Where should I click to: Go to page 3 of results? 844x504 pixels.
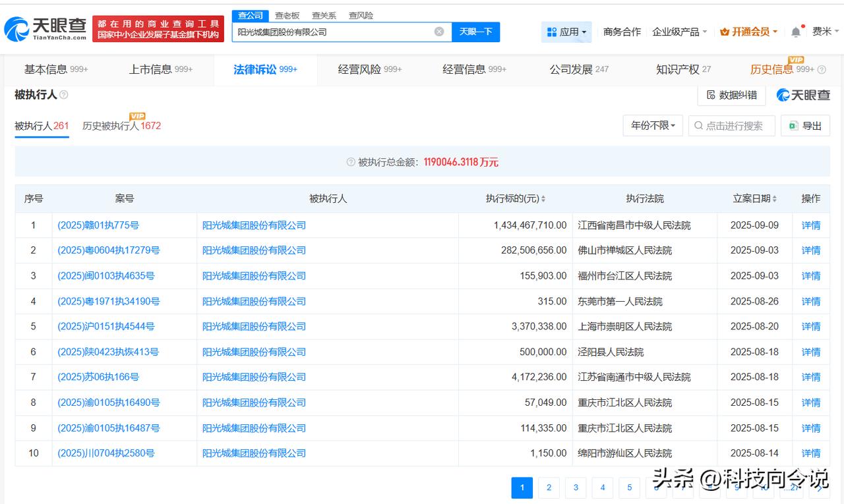click(576, 488)
